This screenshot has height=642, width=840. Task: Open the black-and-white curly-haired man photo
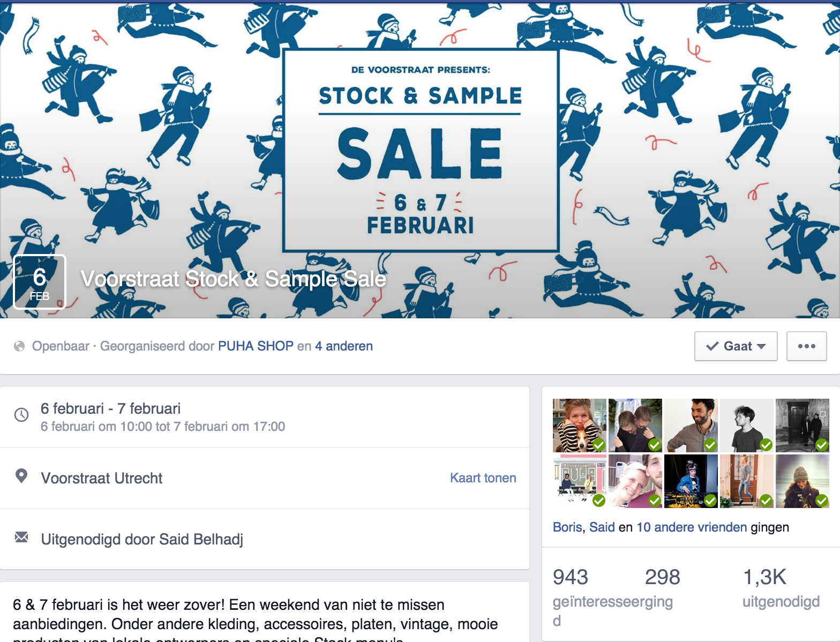pyautogui.click(x=747, y=425)
